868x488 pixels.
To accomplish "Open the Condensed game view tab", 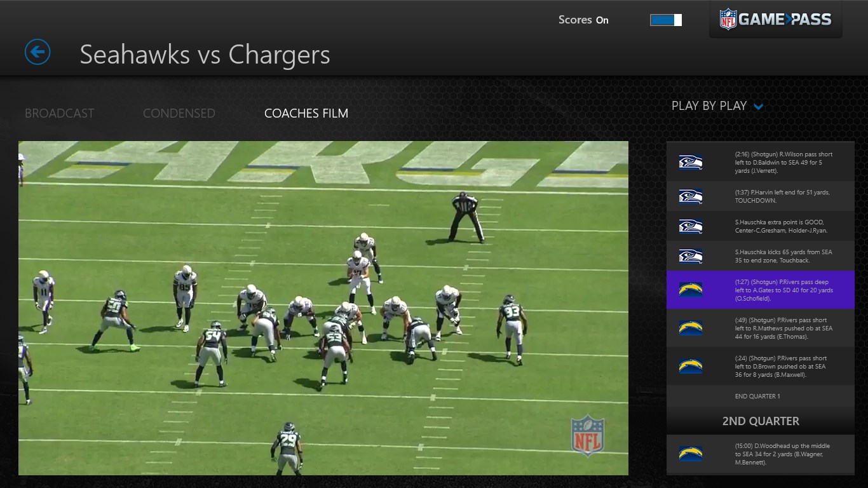I will (x=179, y=113).
